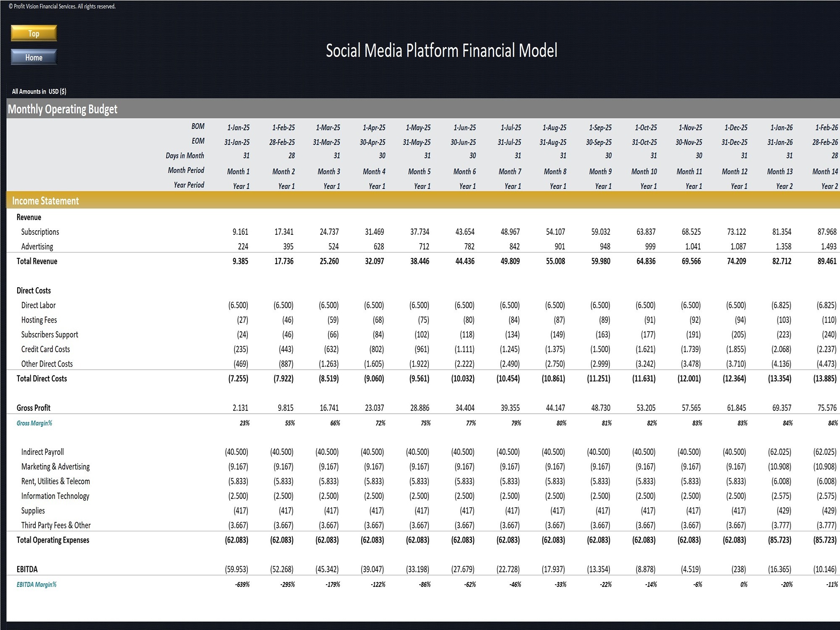Select the Credit Card Costs label

45,349
